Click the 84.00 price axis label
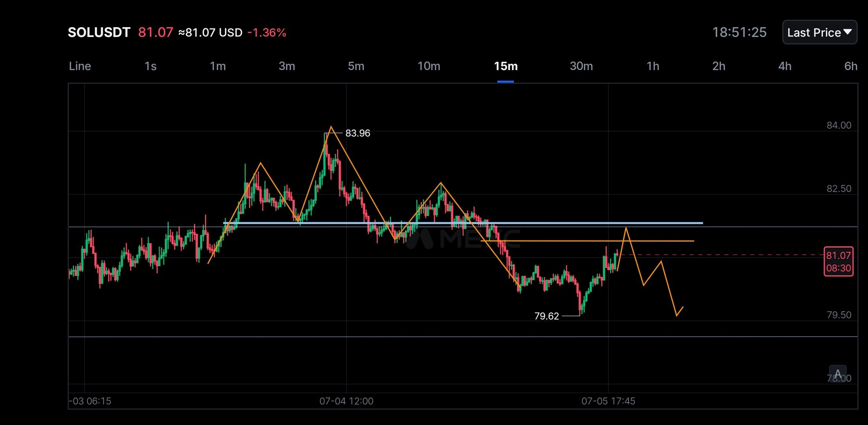 click(839, 125)
